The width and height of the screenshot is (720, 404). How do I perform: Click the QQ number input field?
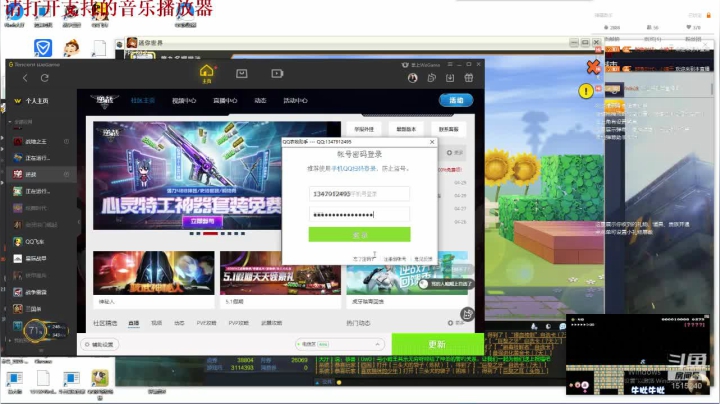pos(359,194)
